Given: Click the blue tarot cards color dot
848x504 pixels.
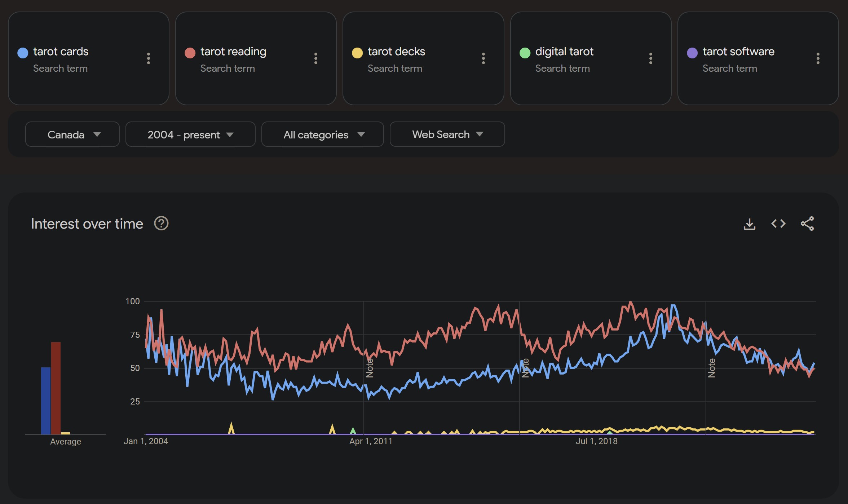Looking at the screenshot, I should pyautogui.click(x=23, y=53).
